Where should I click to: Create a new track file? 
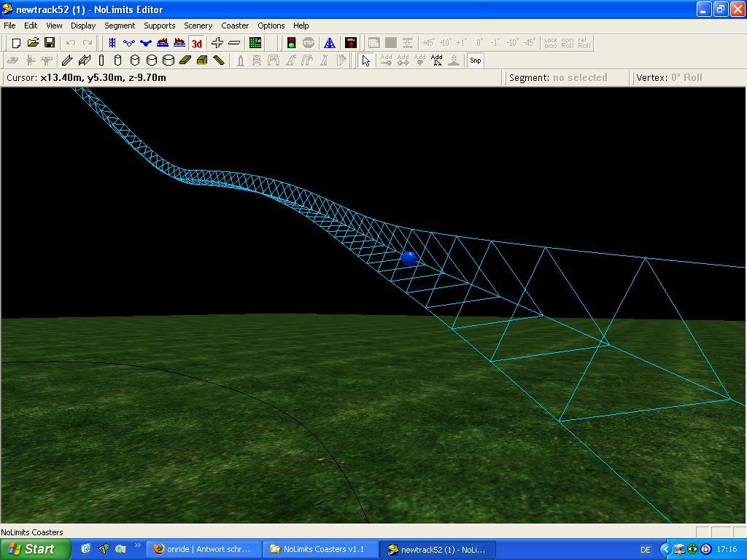tap(16, 43)
